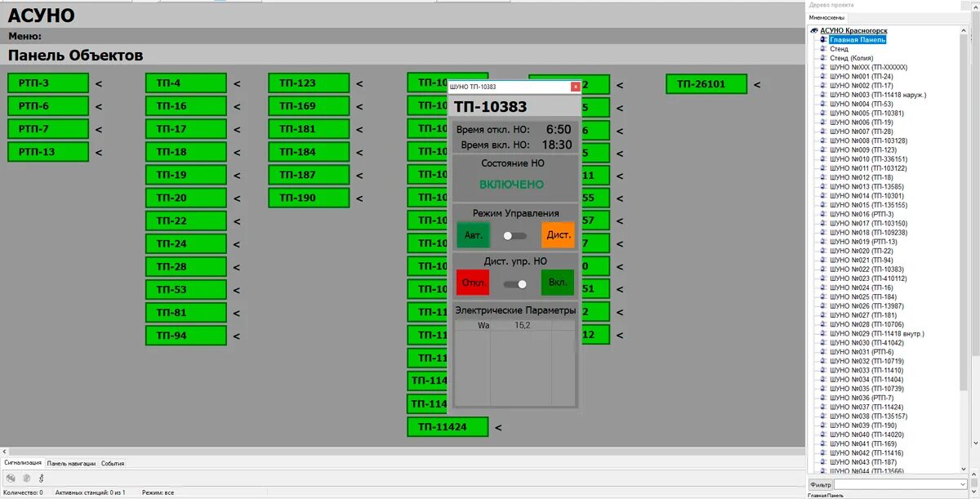The height and width of the screenshot is (499, 980).
Task: Click the Активных станций: 0 из 1 status
Action: click(90, 492)
